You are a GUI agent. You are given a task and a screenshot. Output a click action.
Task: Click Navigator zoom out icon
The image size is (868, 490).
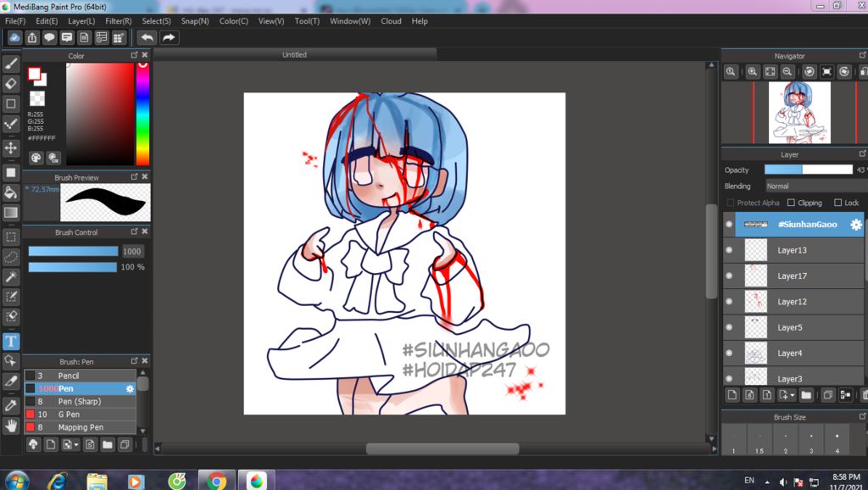787,71
